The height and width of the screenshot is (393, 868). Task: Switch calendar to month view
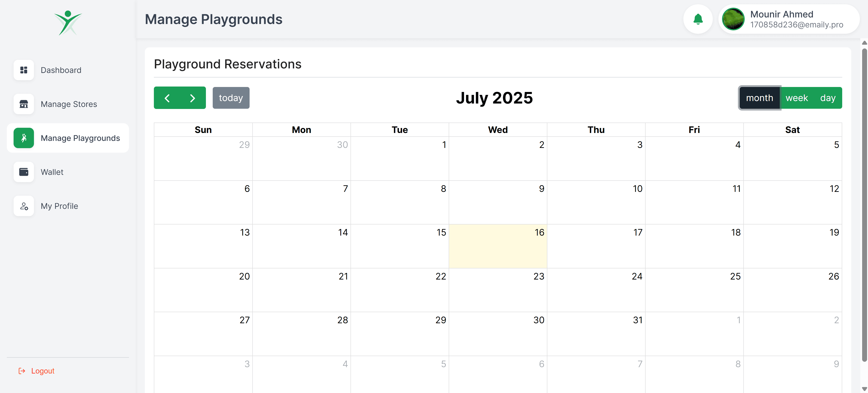click(x=759, y=98)
